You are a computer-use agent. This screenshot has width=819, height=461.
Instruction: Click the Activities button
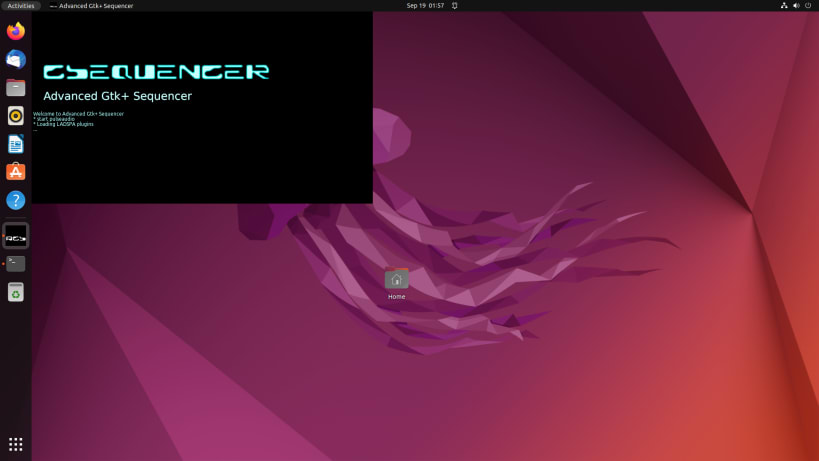[x=21, y=6]
